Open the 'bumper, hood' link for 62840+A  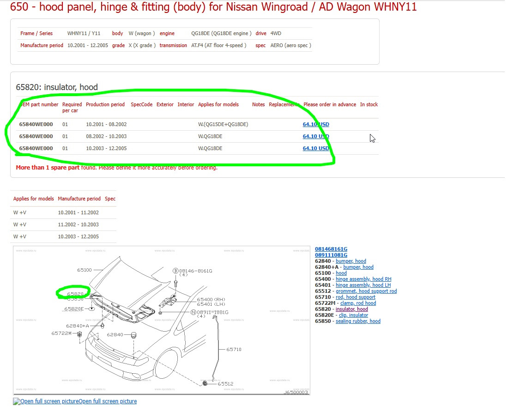pyautogui.click(x=358, y=267)
